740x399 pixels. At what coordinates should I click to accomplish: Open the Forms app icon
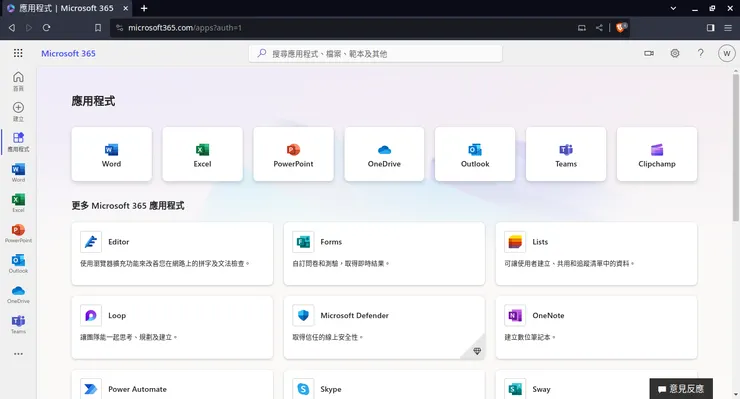(x=303, y=242)
